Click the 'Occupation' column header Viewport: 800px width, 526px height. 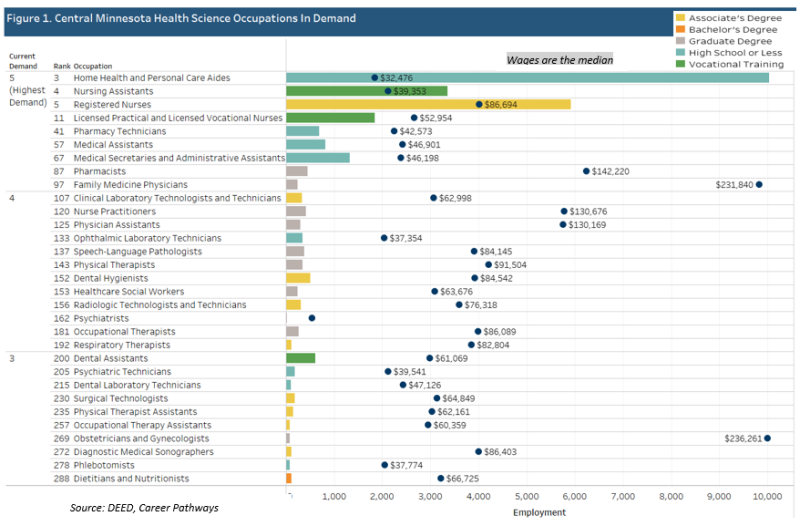pos(93,66)
